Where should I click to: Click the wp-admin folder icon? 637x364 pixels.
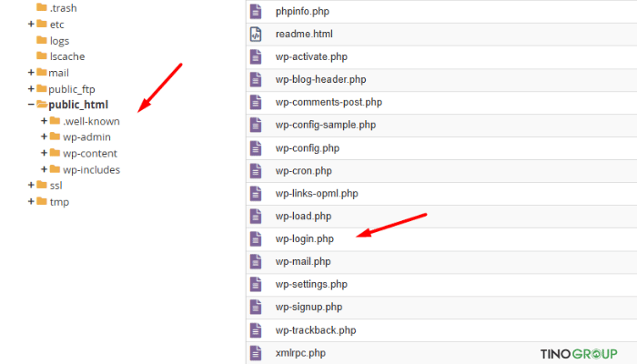(x=55, y=136)
